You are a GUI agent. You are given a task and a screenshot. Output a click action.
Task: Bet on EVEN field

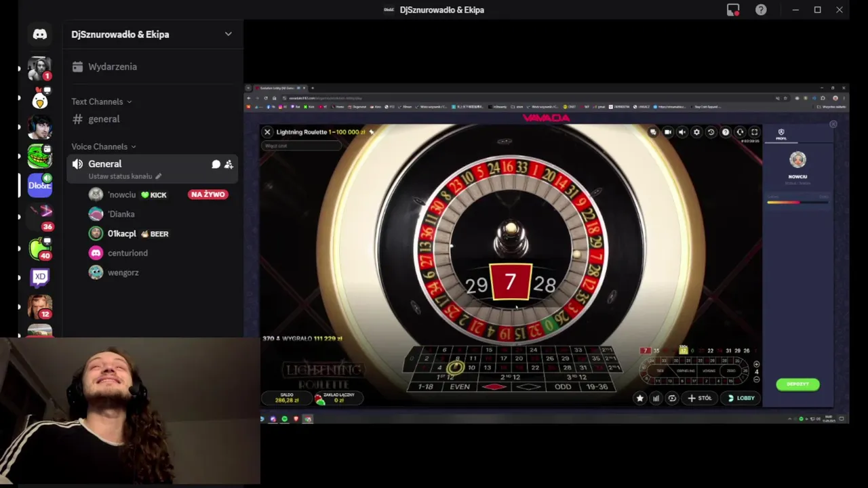[460, 386]
